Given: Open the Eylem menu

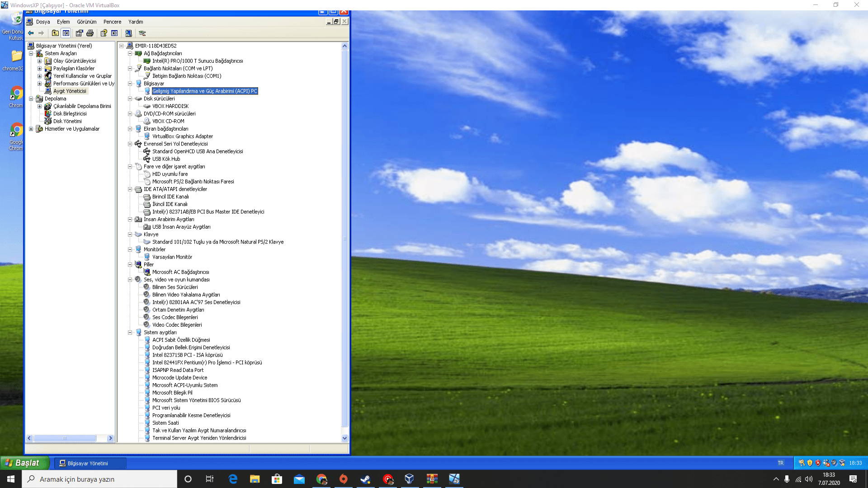Looking at the screenshot, I should pyautogui.click(x=63, y=22).
